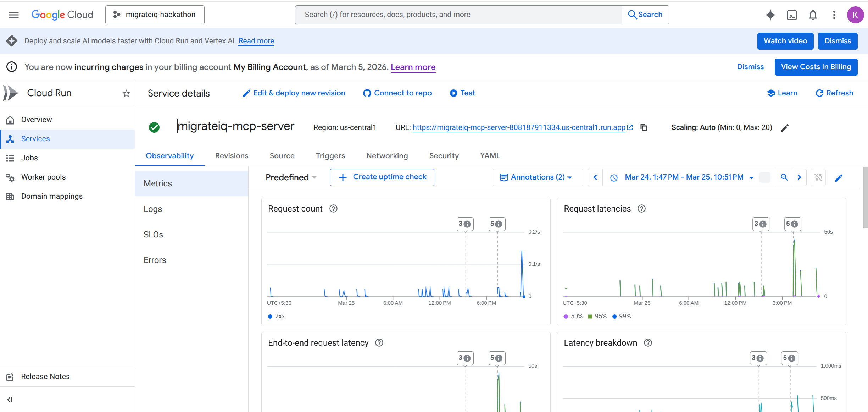Click Edit & deploy new revision

pyautogui.click(x=294, y=93)
